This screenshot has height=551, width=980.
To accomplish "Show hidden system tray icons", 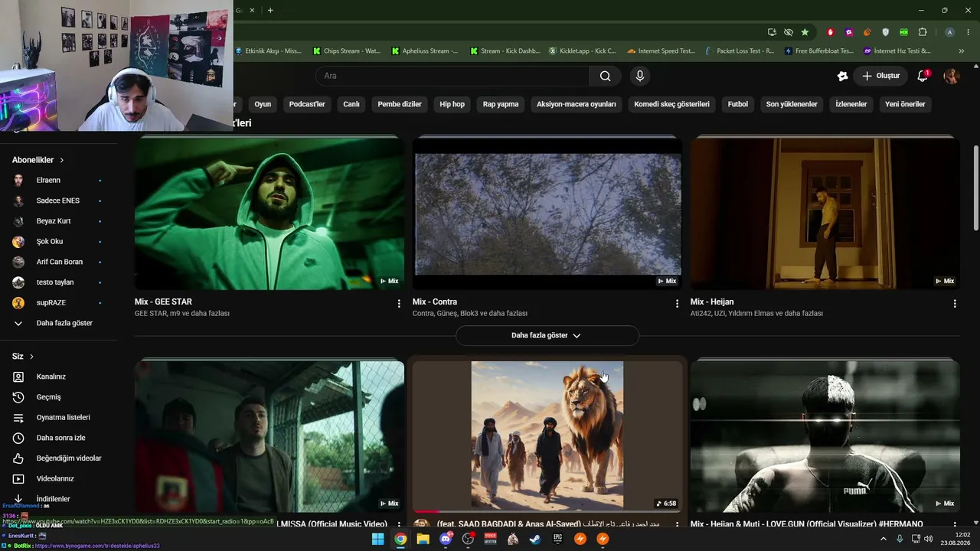I will (x=883, y=539).
